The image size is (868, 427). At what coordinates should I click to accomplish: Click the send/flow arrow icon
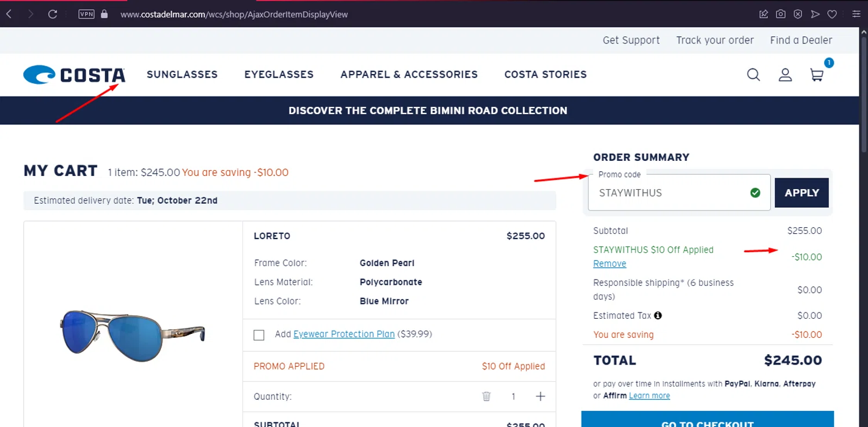pyautogui.click(x=815, y=14)
